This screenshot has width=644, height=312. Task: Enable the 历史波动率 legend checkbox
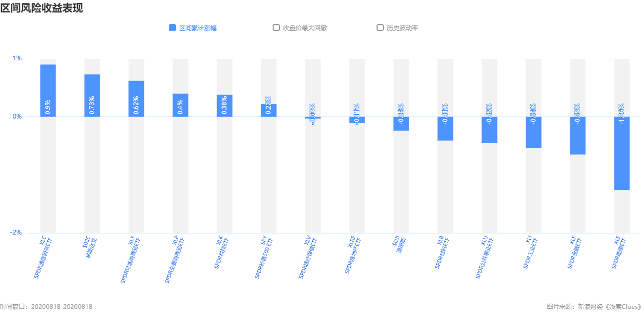pos(380,28)
